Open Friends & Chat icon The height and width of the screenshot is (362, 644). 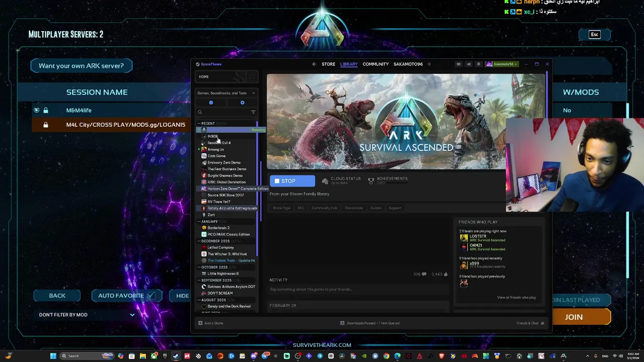(x=542, y=323)
